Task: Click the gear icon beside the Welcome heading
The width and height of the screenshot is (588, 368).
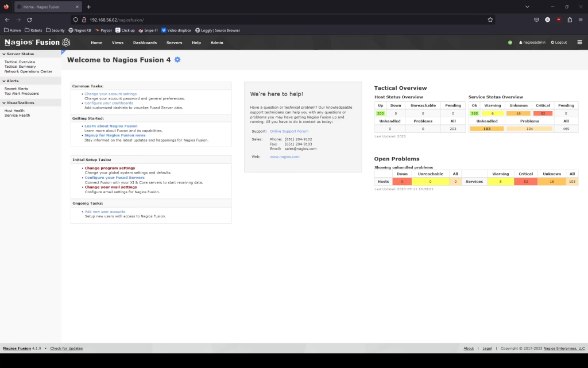Action: pyautogui.click(x=177, y=60)
